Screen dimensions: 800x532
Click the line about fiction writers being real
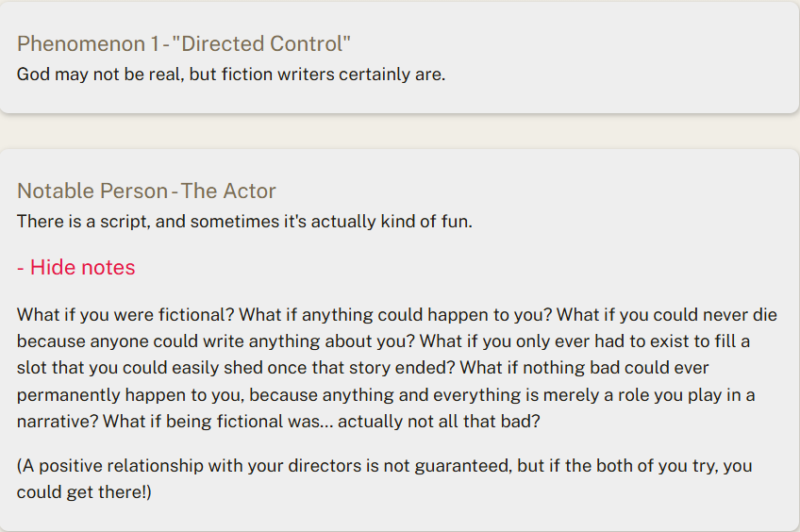pos(230,74)
